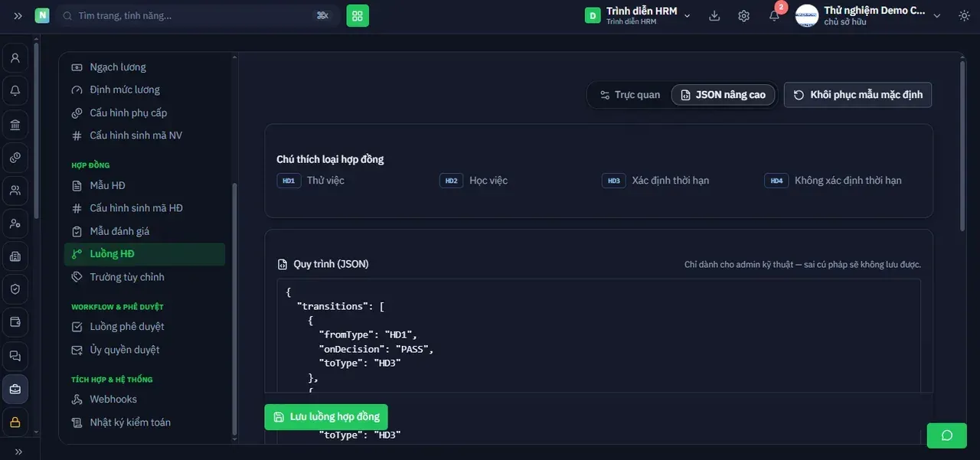Click Lưu luồng hợp đồng button

(326, 416)
